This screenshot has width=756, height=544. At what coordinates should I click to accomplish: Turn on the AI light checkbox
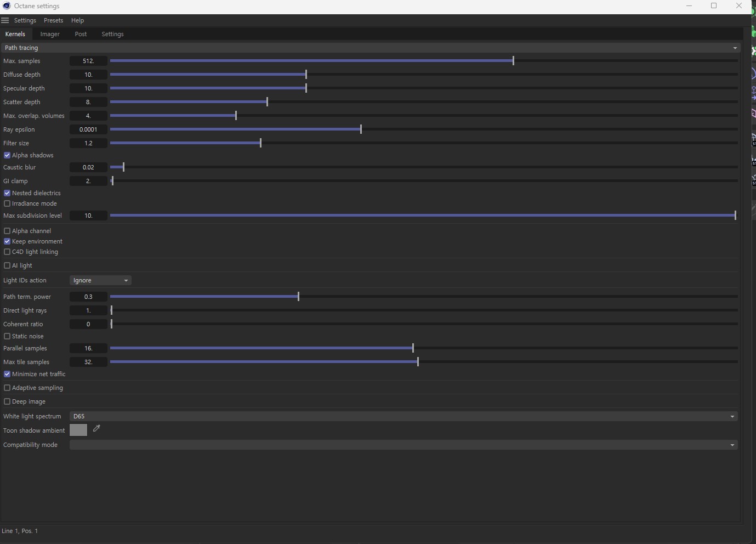pos(7,265)
